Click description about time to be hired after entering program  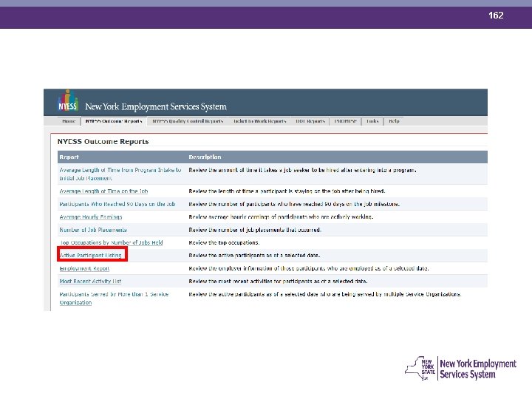click(x=303, y=170)
